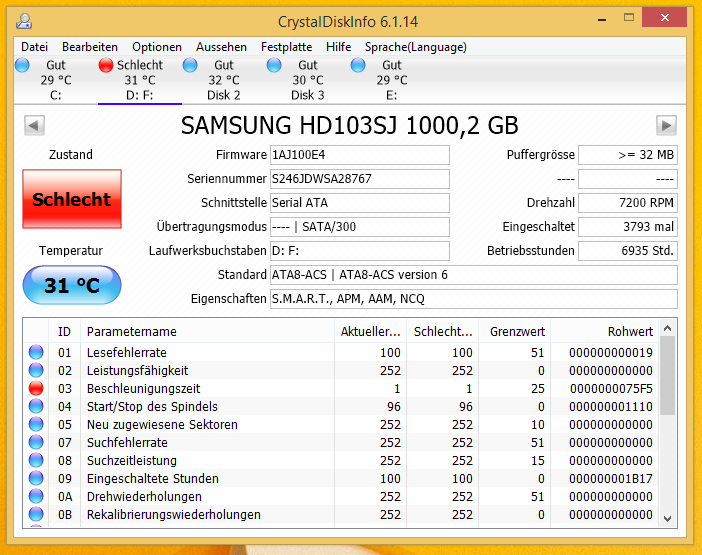Click the Seriennummer field S246JDWSA28767
702x555 pixels.
[x=360, y=179]
